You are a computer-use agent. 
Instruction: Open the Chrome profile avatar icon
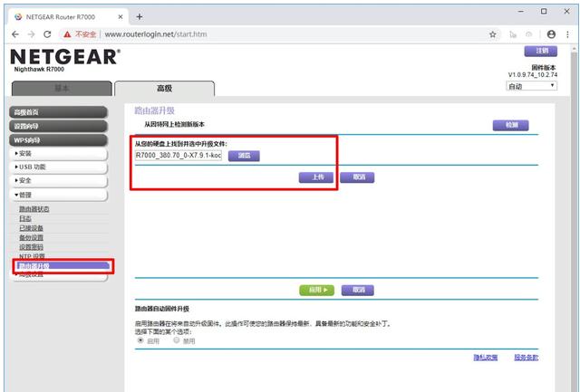pyautogui.click(x=551, y=34)
